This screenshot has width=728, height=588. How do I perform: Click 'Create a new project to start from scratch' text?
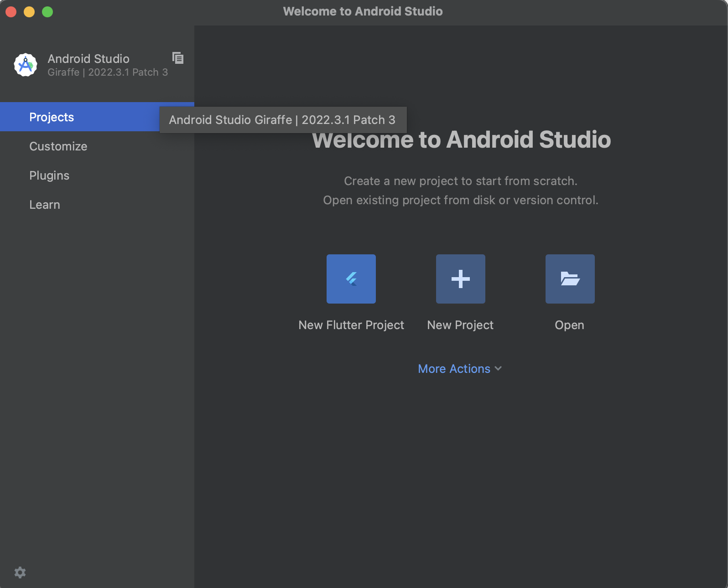(x=461, y=181)
